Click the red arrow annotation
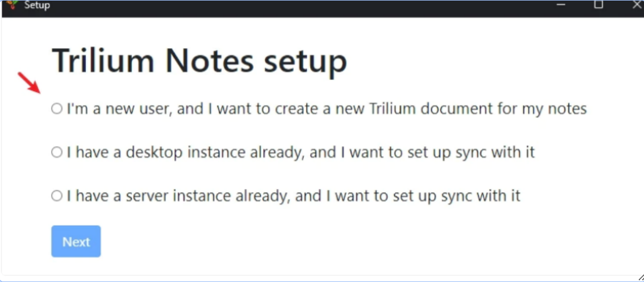644x282 pixels. [28, 82]
